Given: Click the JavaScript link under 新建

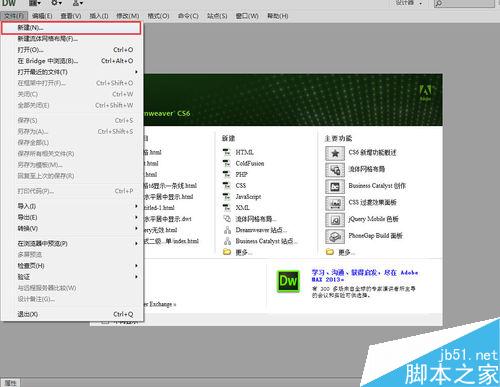Looking at the screenshot, I should point(248,197).
